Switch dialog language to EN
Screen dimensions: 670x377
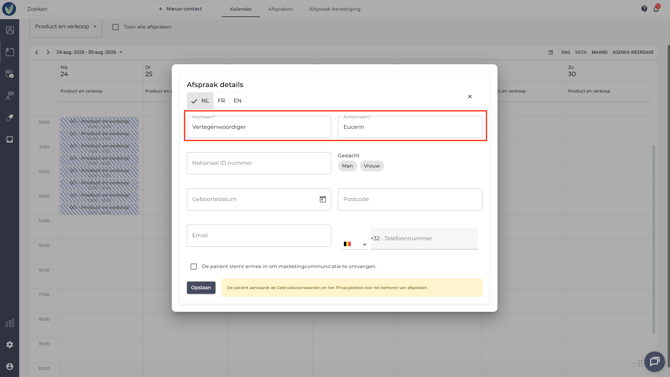[x=237, y=101]
